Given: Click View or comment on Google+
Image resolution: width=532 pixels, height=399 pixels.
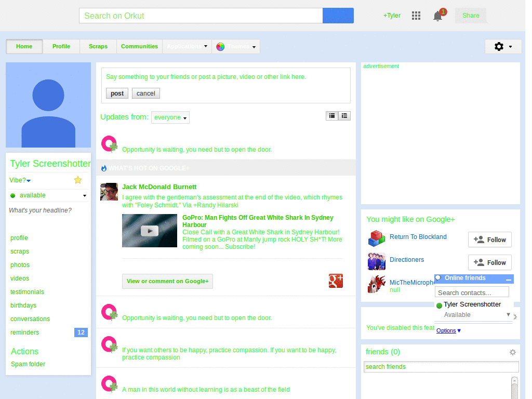Looking at the screenshot, I should [168, 281].
